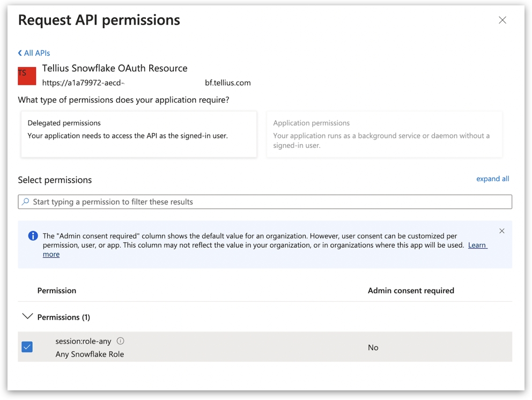This screenshot has height=400, width=532.
Task: Select the Delegated permissions option
Action: pos(138,134)
